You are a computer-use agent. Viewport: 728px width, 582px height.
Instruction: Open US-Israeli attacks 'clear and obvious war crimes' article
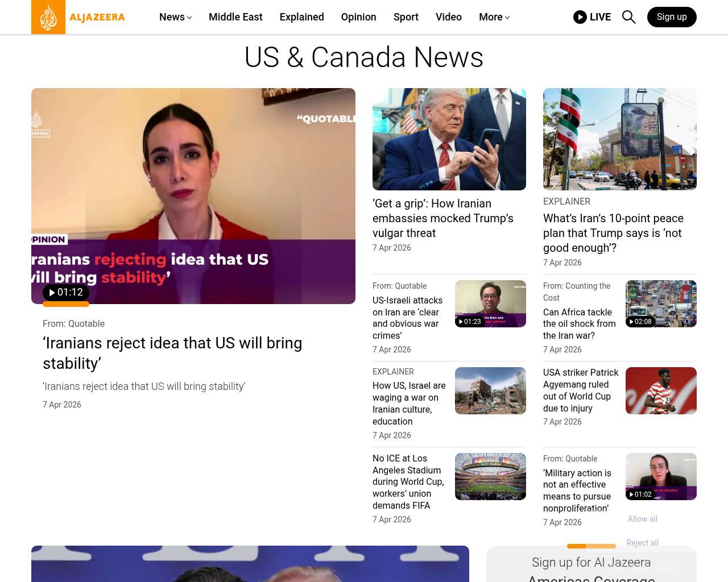tap(408, 318)
